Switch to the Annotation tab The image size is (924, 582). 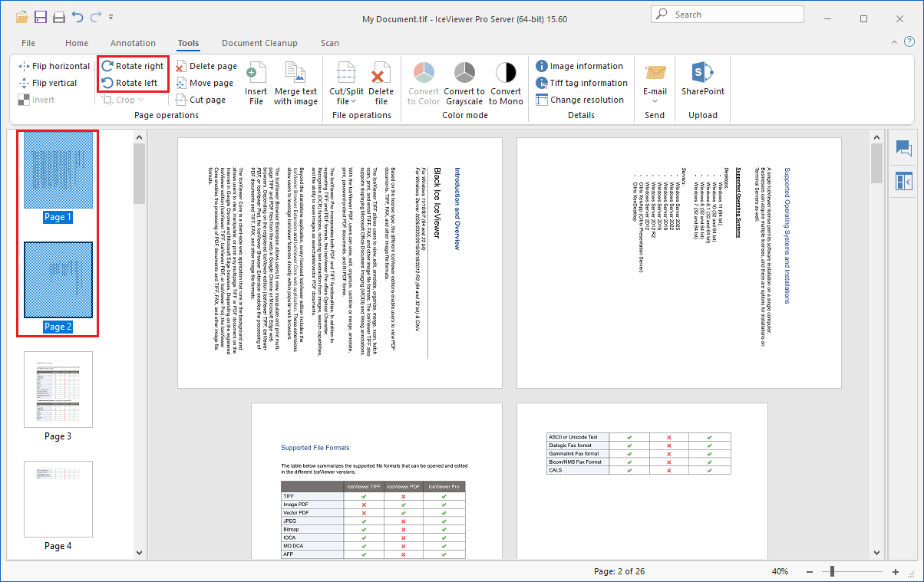[133, 43]
